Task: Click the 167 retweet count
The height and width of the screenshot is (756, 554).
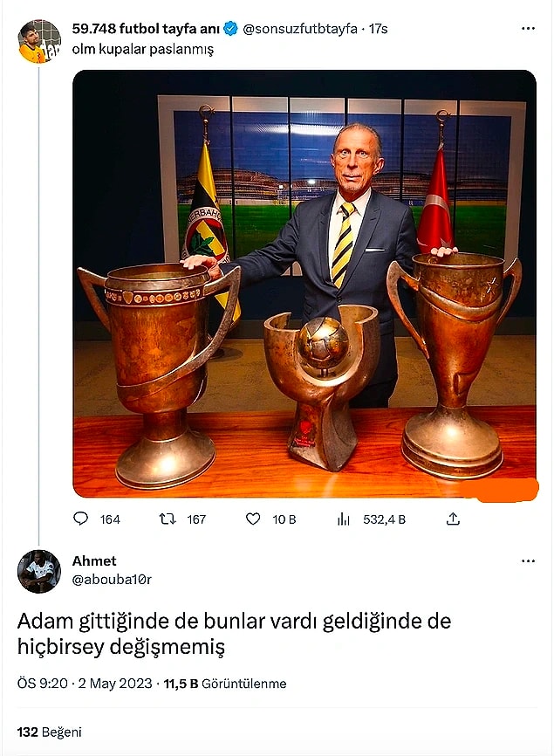Action: click(196, 519)
